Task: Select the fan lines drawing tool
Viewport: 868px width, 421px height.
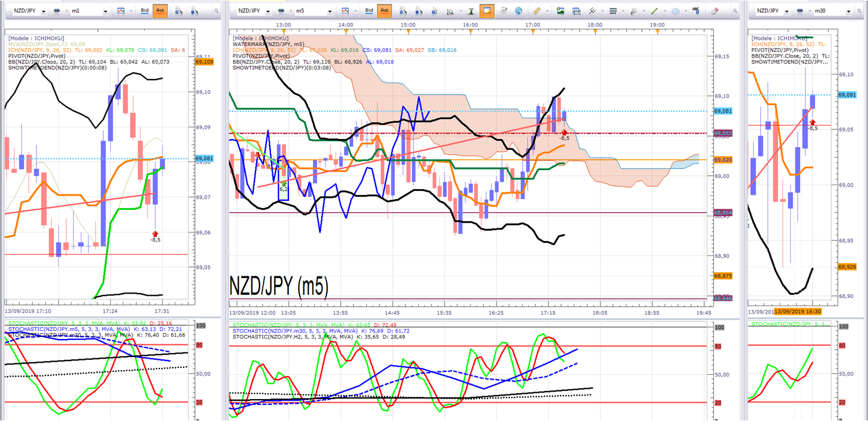Action: (x=633, y=11)
